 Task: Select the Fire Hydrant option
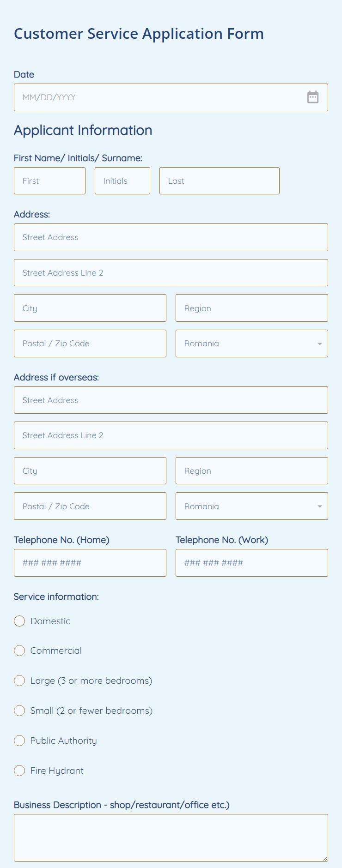(x=19, y=771)
